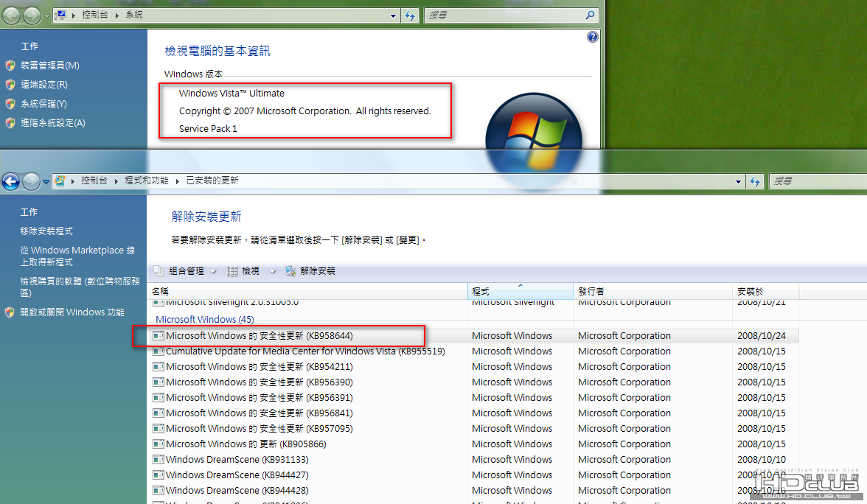Viewport: 867px width, 504px height.
Task: Click Service Pack 1 text
Action: pyautogui.click(x=208, y=129)
